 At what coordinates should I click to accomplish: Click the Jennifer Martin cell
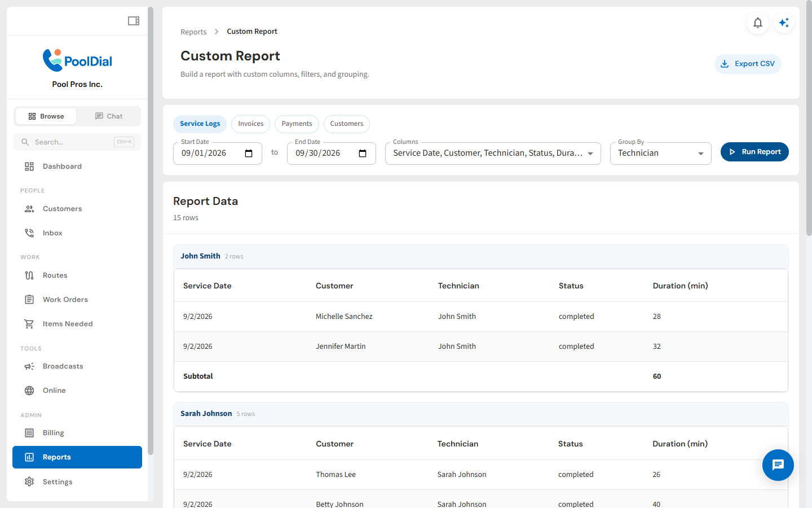(341, 347)
